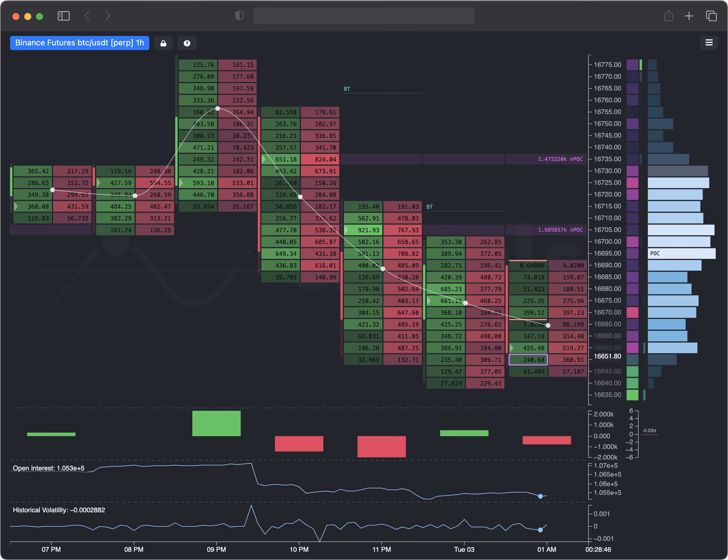Viewport: 728px width, 560px height.
Task: Open the help question-mark icon
Action: (x=187, y=43)
